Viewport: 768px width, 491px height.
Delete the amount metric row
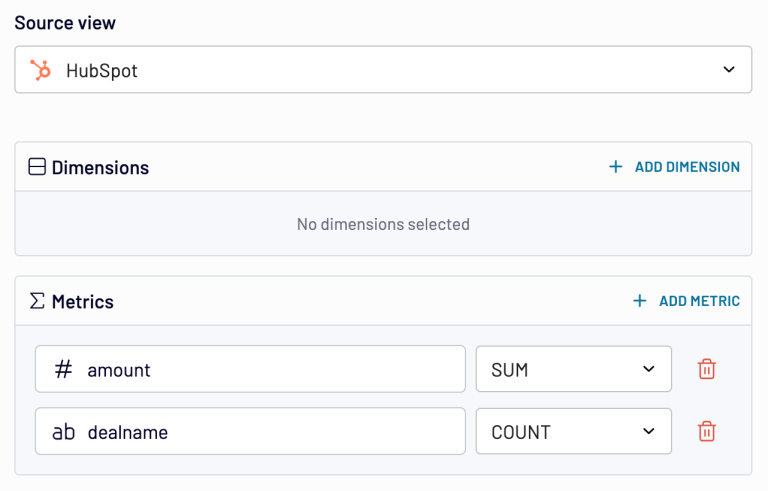point(707,369)
